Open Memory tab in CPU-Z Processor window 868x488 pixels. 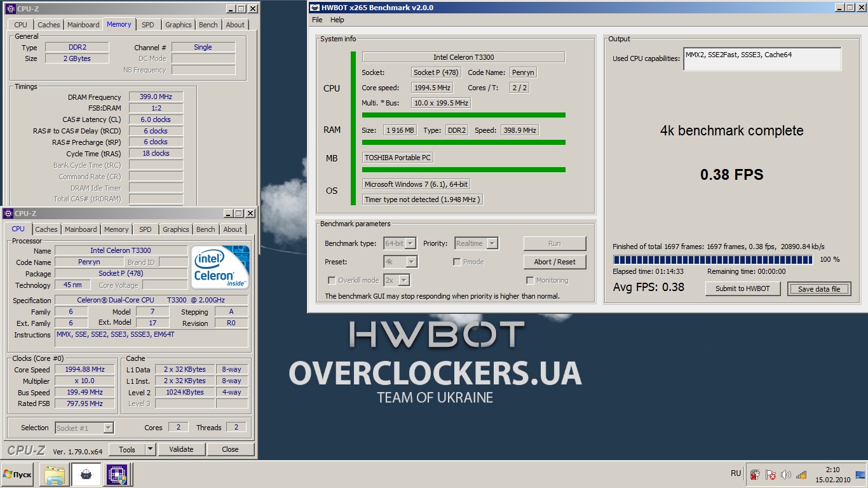coord(116,229)
